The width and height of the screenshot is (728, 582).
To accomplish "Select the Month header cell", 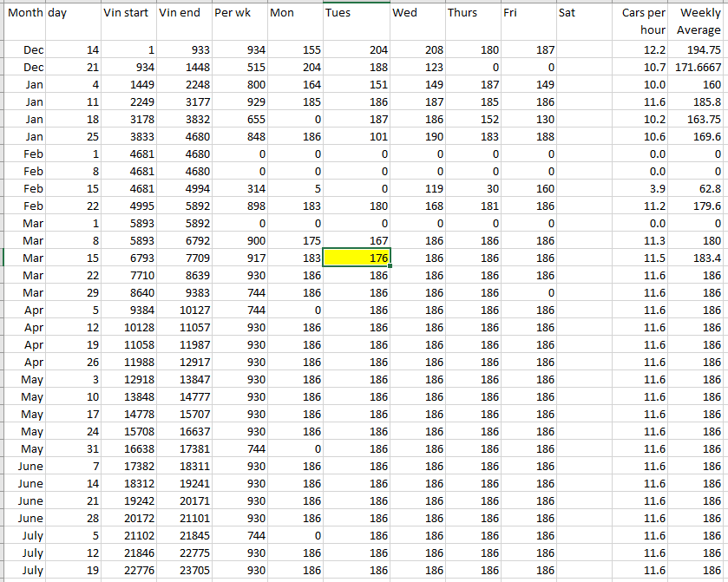I will tap(24, 14).
